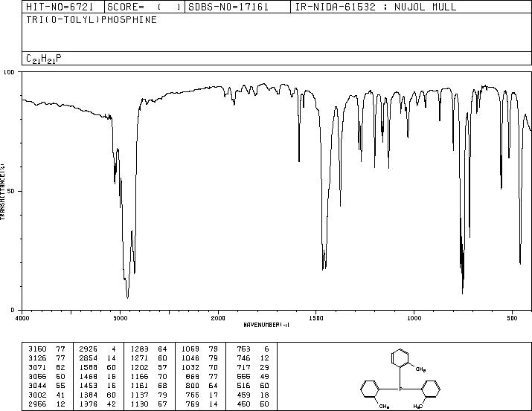Select the 3044 peak table entry
This screenshot has width=532, height=411.
tap(47, 386)
